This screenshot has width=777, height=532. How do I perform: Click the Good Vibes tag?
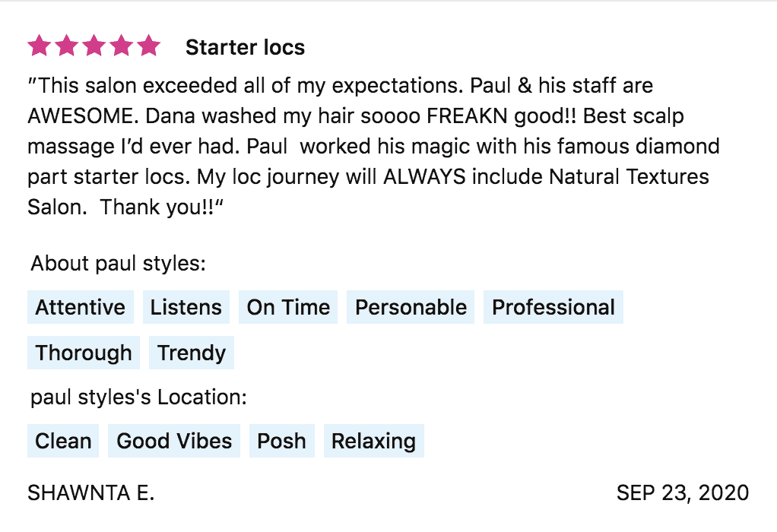click(174, 441)
